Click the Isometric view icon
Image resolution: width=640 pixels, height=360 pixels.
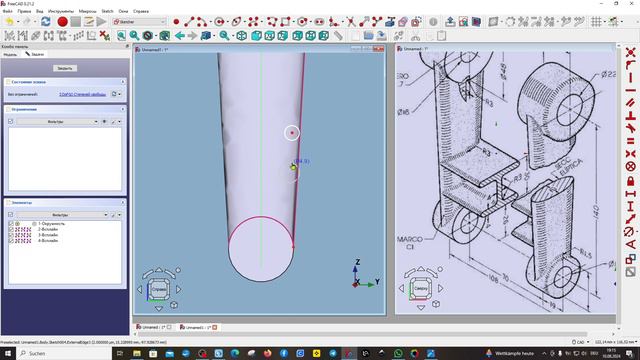(x=242, y=36)
